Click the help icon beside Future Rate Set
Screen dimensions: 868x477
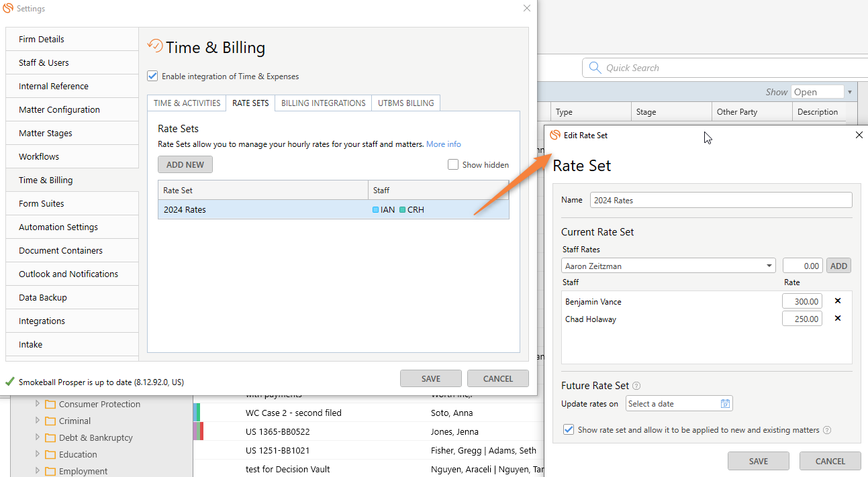coord(636,386)
